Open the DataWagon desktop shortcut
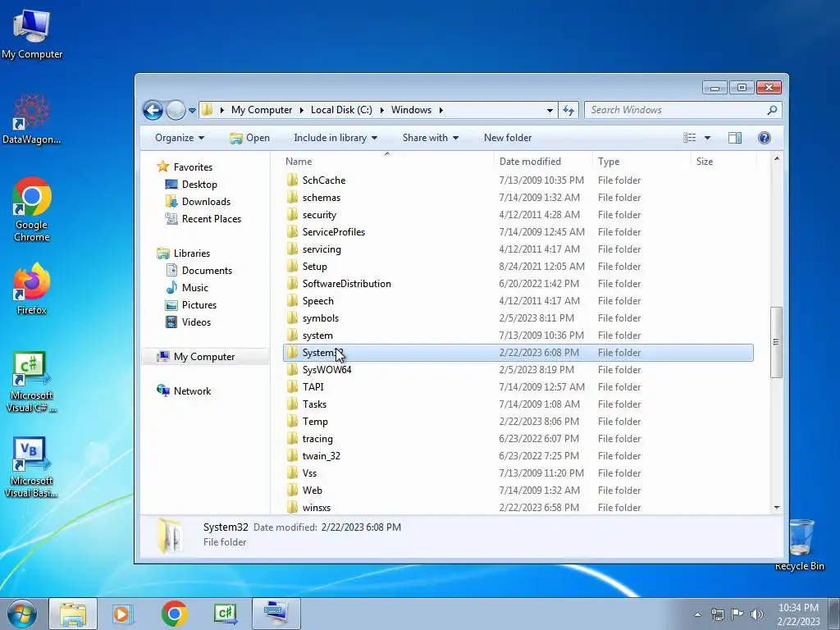This screenshot has height=630, width=840. pyautogui.click(x=32, y=118)
